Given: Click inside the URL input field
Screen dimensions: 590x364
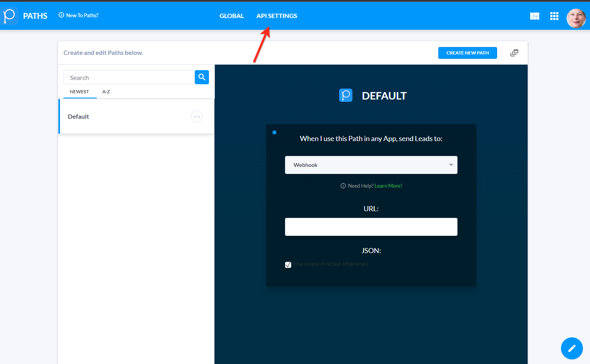Looking at the screenshot, I should coord(371,226).
